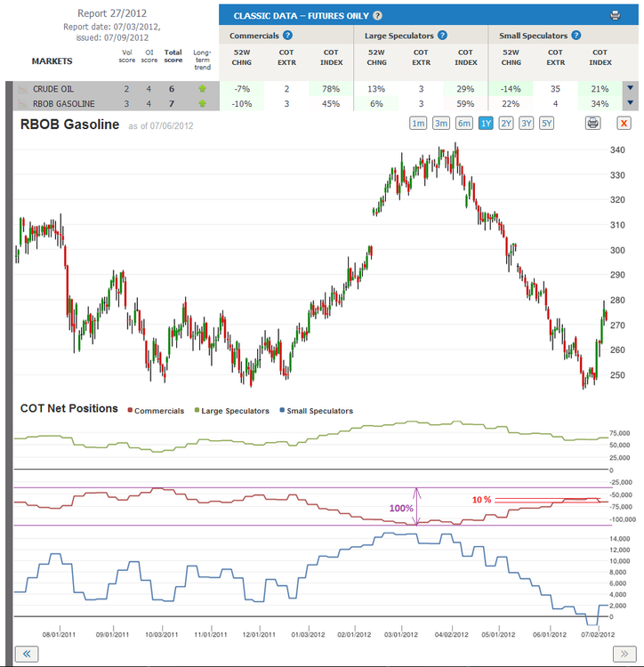Print the Classic Data report from the blue header
The height and width of the screenshot is (667, 644).
tap(615, 16)
